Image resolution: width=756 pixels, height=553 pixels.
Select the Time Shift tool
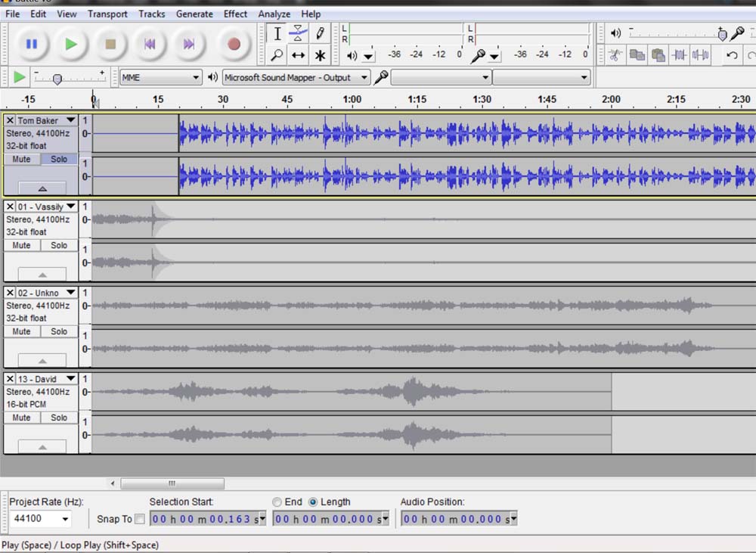click(x=299, y=55)
